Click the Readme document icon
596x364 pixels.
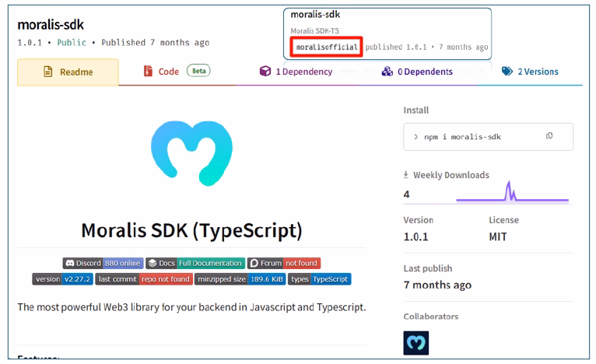[x=48, y=72]
